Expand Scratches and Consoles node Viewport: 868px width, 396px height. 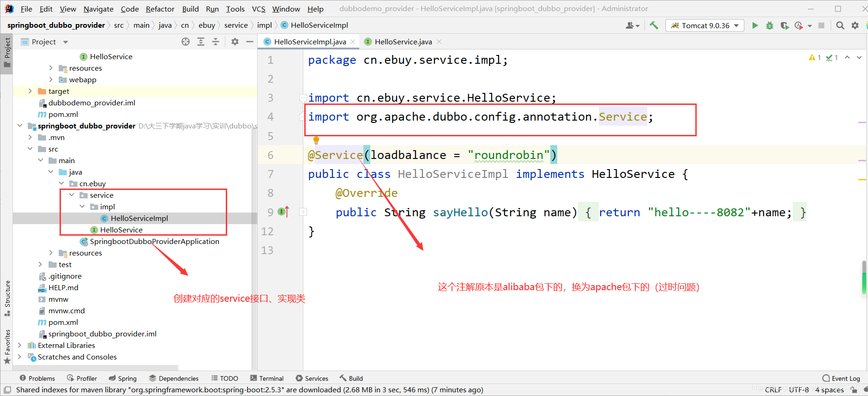click(19, 357)
